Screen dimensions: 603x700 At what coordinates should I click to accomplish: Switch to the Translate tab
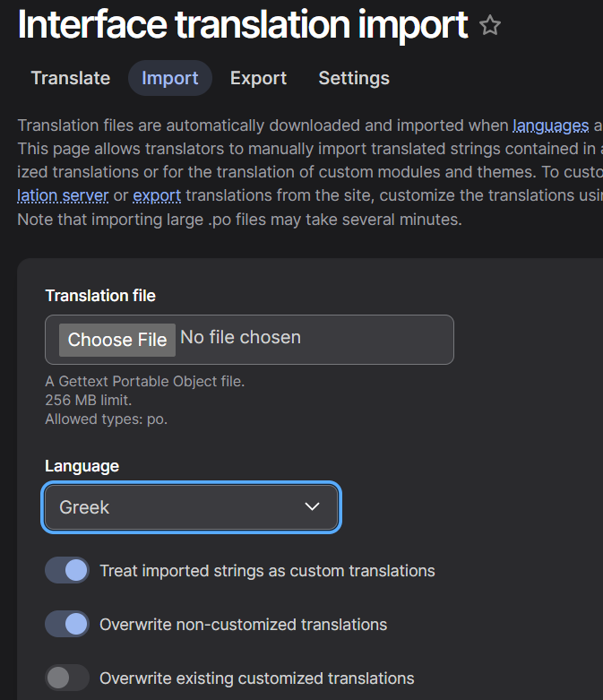pyautogui.click(x=71, y=78)
